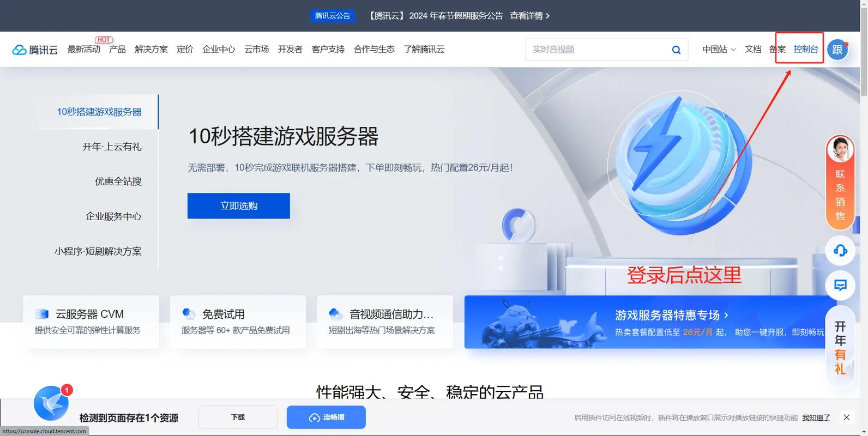868x436 pixels.
Task: Open the chat message side icon
Action: 840,284
